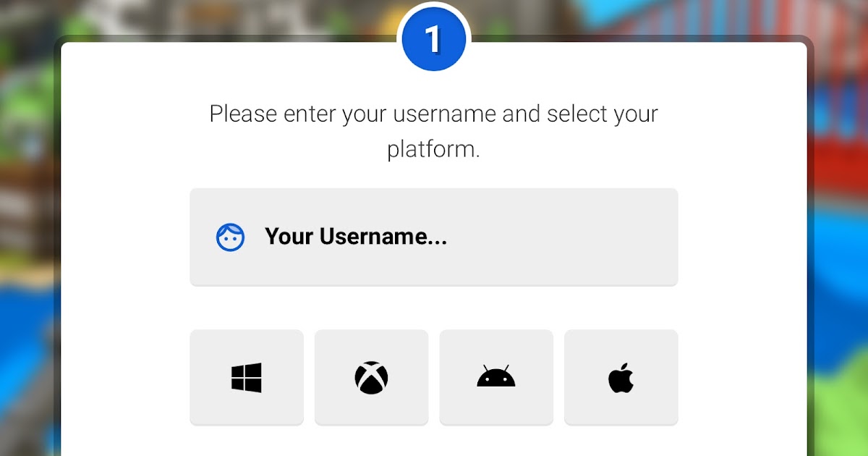Click the 'Your Username...' placeholder text
Image resolution: width=868 pixels, height=456 pixels.
(356, 237)
